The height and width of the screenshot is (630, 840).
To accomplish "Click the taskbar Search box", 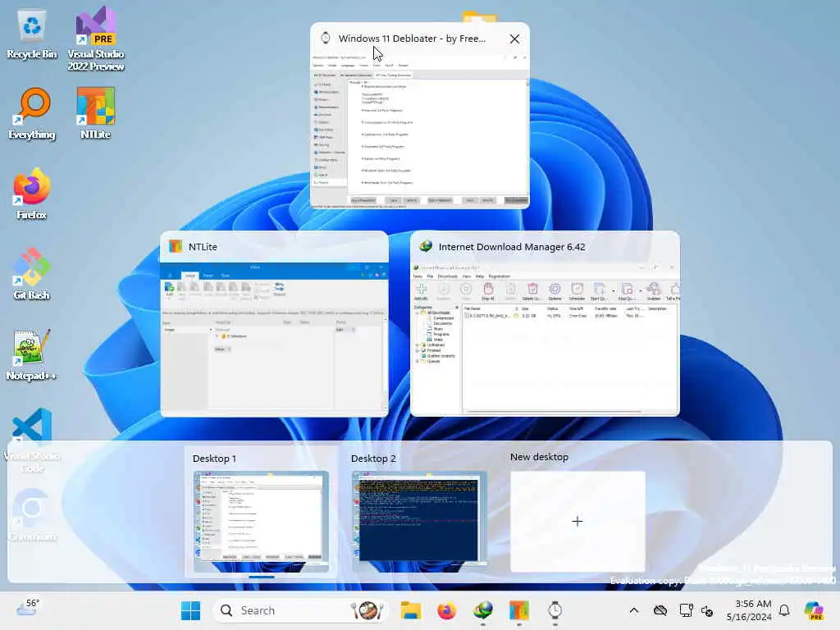I will point(300,610).
